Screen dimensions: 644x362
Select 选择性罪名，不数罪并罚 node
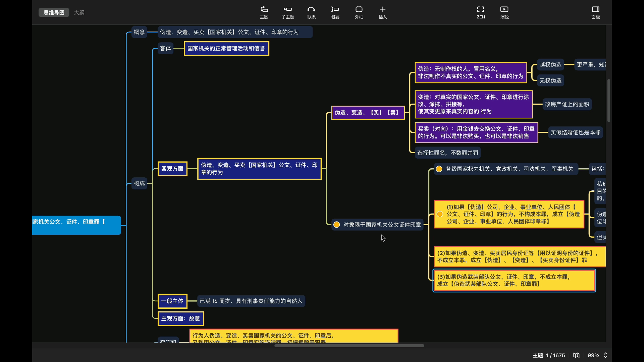[x=447, y=153]
